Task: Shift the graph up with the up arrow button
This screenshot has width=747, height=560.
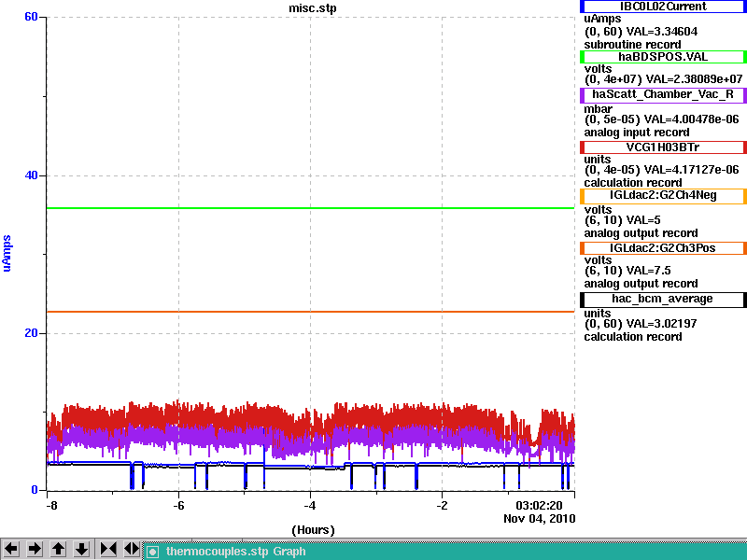Action: [58, 549]
